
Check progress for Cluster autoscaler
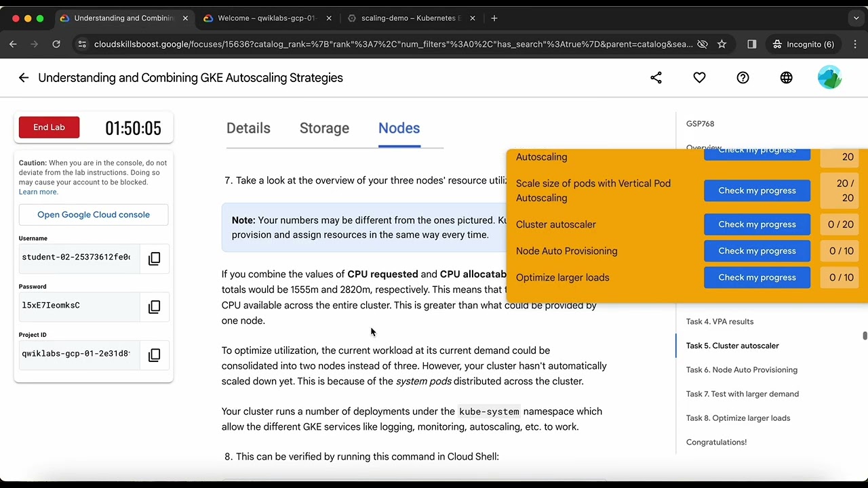pos(757,224)
